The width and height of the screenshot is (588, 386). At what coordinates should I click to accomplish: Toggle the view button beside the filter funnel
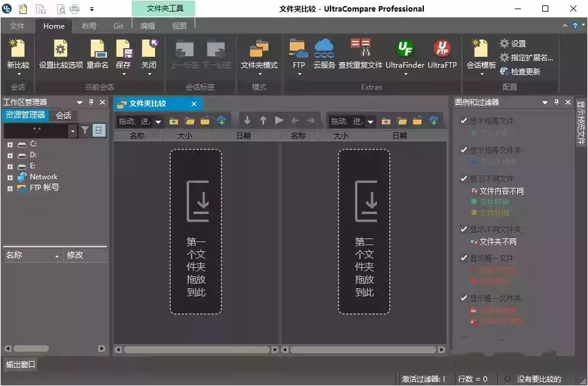click(x=99, y=130)
